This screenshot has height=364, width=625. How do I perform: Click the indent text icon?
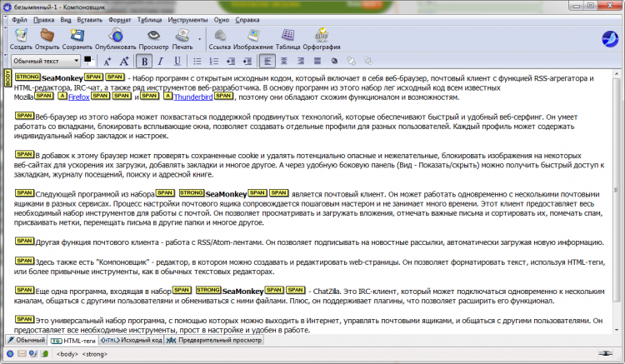(247, 62)
